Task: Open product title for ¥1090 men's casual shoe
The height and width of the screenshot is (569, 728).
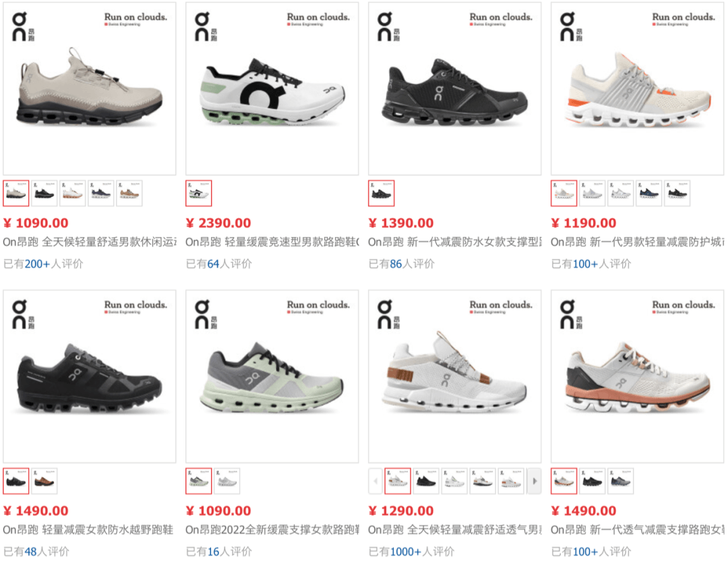Action: 90,242
